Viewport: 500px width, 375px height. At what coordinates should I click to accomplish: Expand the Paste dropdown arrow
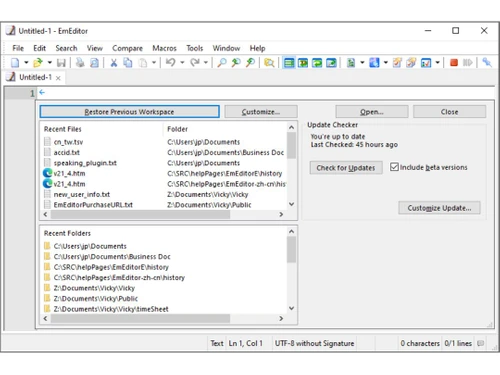point(154,63)
